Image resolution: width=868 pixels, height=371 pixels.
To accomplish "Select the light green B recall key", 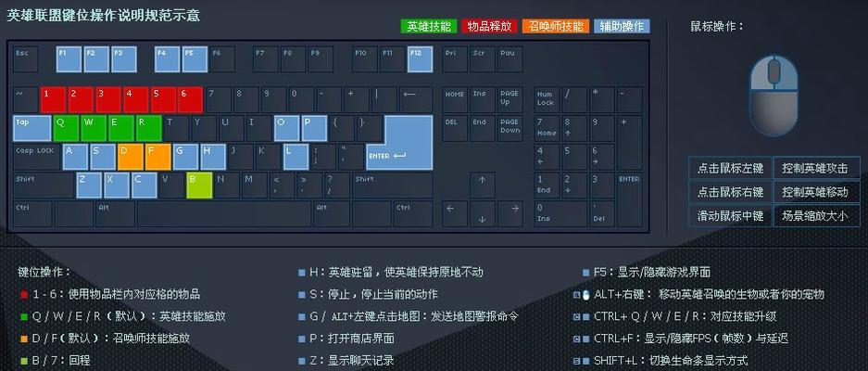I will coord(199,185).
